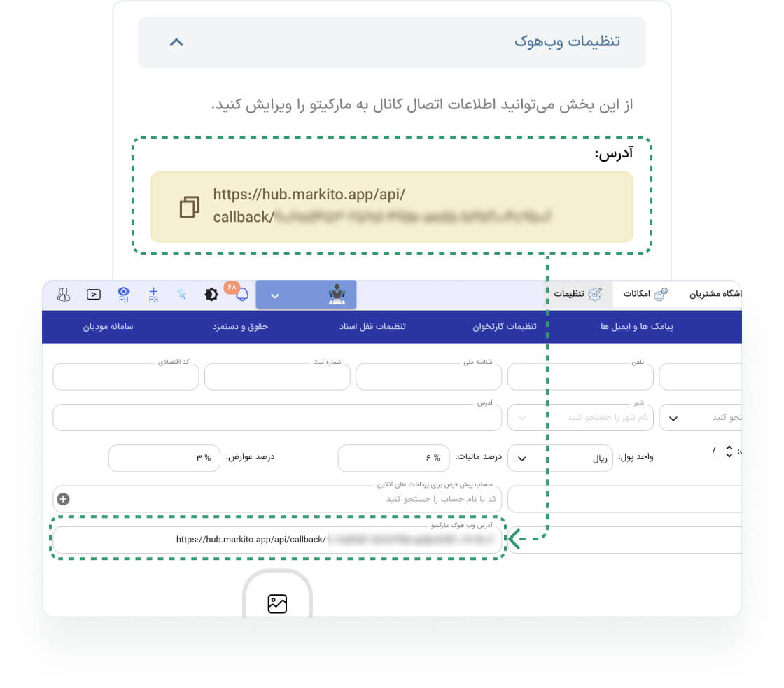Open حقوق و دستمزد menu item
784x688 pixels.
point(240,327)
